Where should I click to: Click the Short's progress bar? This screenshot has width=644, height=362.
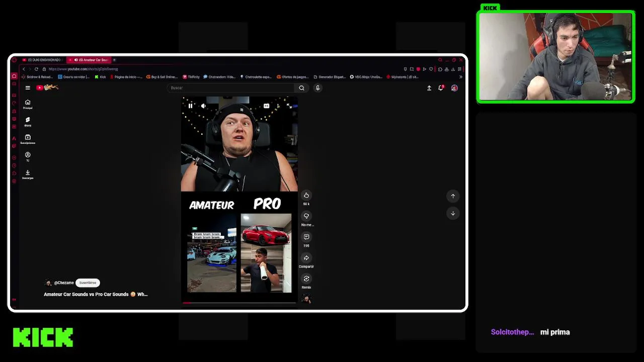[x=239, y=303]
